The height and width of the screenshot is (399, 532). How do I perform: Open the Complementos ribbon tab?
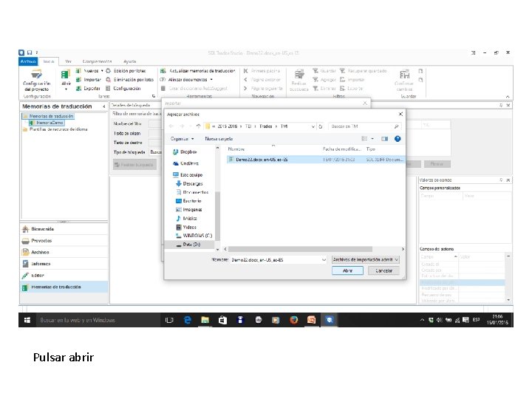pos(97,61)
